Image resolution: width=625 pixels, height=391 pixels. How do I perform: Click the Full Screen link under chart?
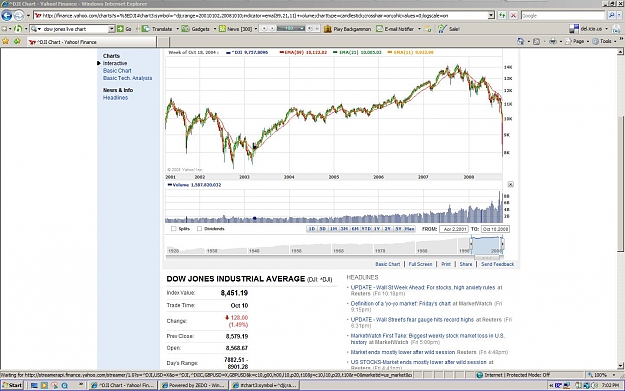pos(420,264)
